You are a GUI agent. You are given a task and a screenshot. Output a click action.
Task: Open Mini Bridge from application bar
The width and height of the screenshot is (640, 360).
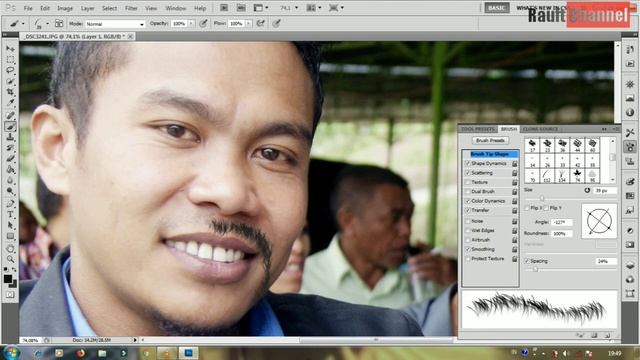coord(241,8)
